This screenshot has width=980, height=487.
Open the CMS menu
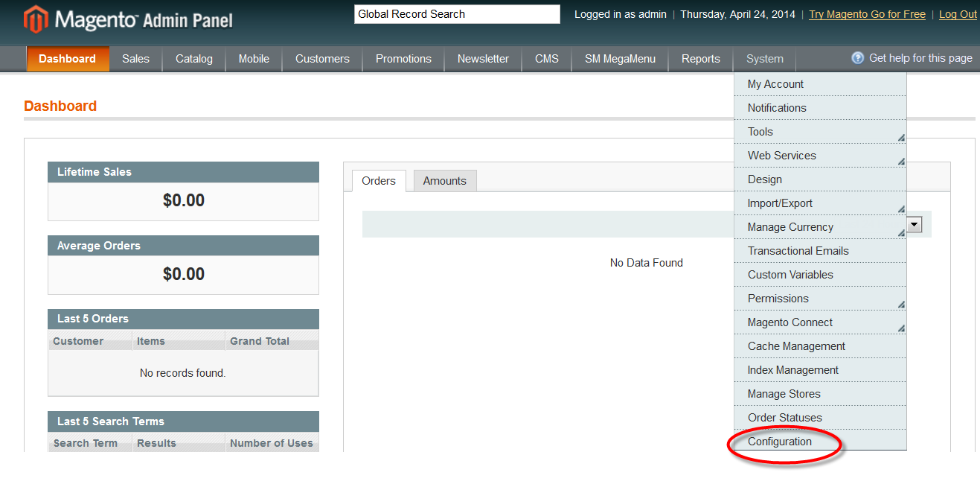tap(547, 59)
